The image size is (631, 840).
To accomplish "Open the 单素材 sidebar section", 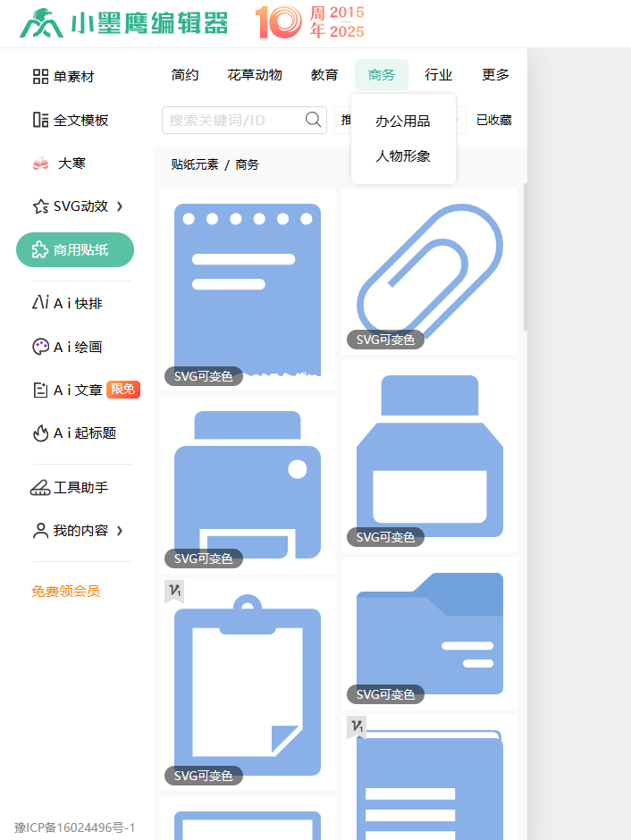I will pos(63,77).
